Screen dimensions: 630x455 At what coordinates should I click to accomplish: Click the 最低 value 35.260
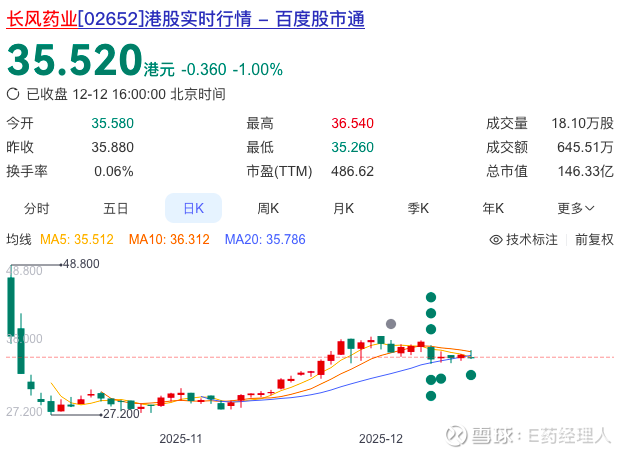coord(352,148)
